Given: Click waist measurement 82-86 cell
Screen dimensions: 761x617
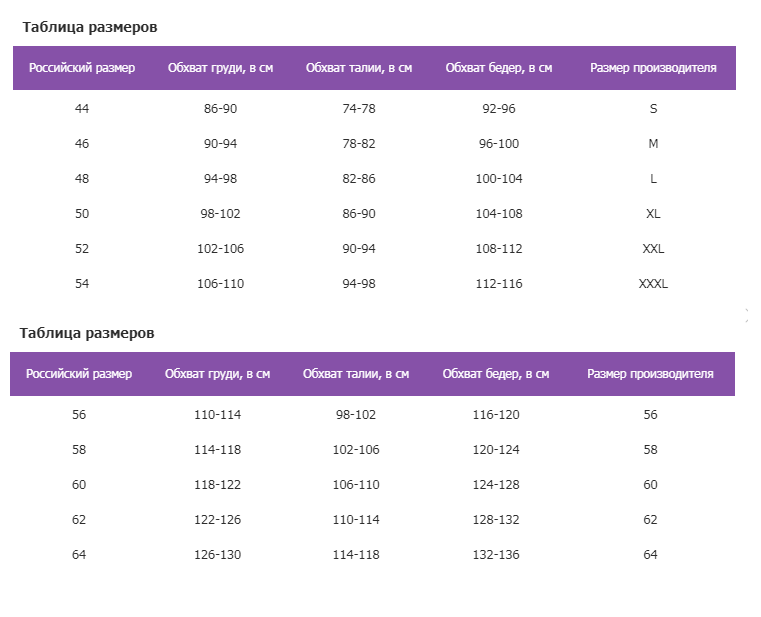Looking at the screenshot, I should (359, 178).
